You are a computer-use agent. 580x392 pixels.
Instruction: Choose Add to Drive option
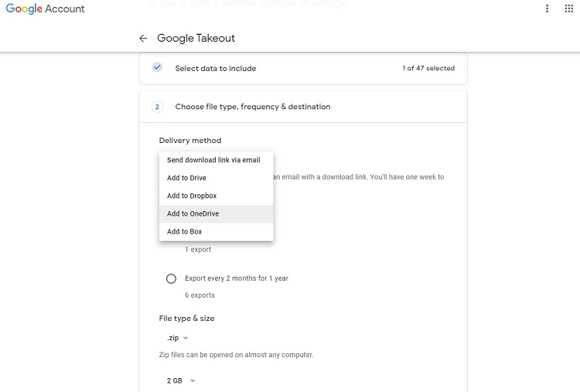coord(216,178)
